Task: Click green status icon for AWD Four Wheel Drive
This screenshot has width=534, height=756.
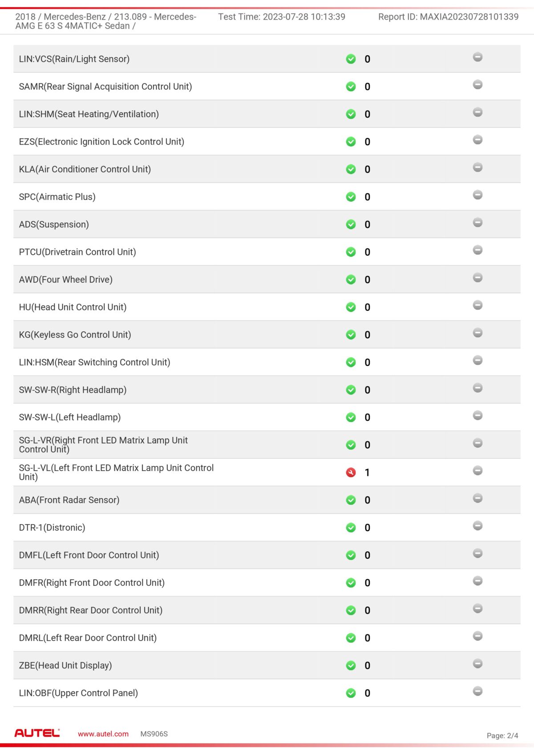Action: click(x=351, y=280)
